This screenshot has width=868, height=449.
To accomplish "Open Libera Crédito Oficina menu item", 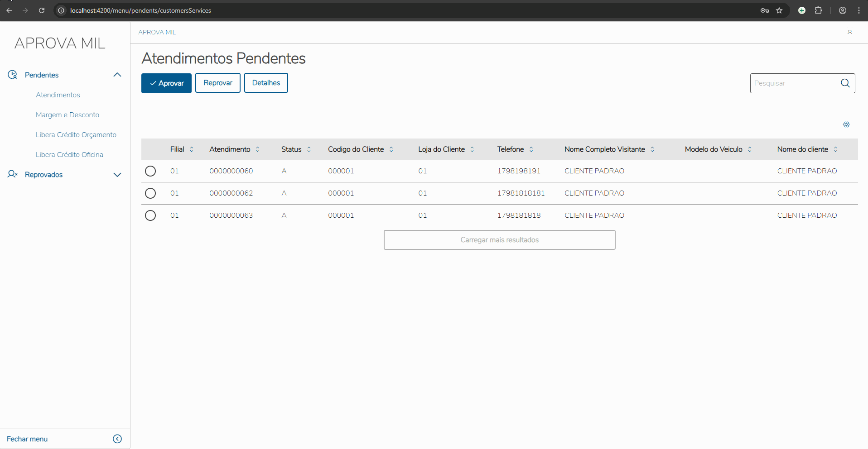I will pyautogui.click(x=69, y=155).
